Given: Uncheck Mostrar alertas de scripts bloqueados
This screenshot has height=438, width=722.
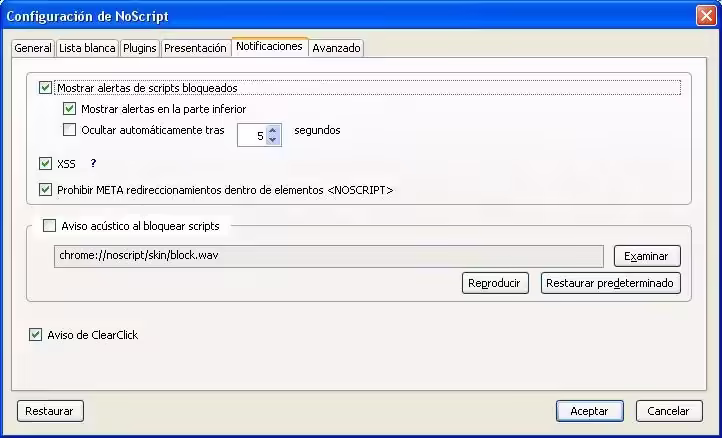Looking at the screenshot, I should click(x=45, y=88).
